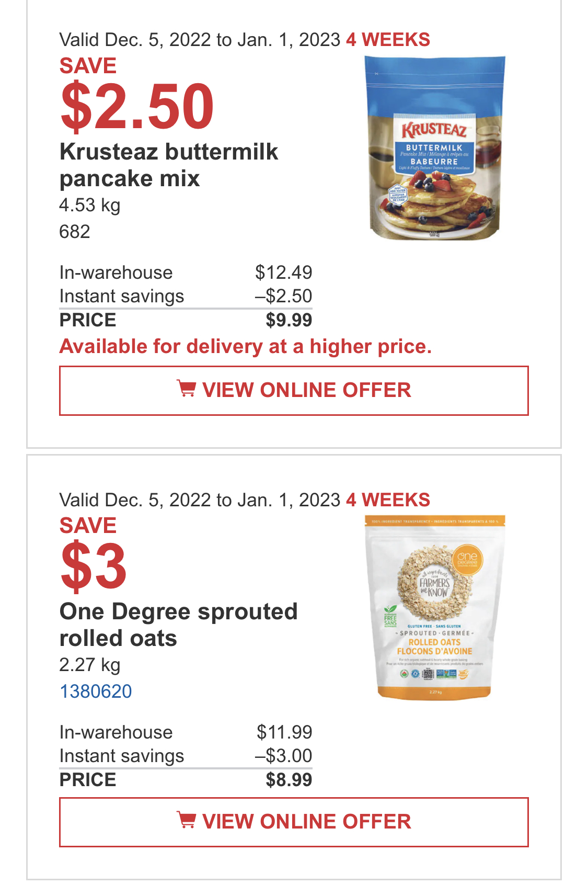Open item number 1380620 link
588x885 pixels.
96,691
